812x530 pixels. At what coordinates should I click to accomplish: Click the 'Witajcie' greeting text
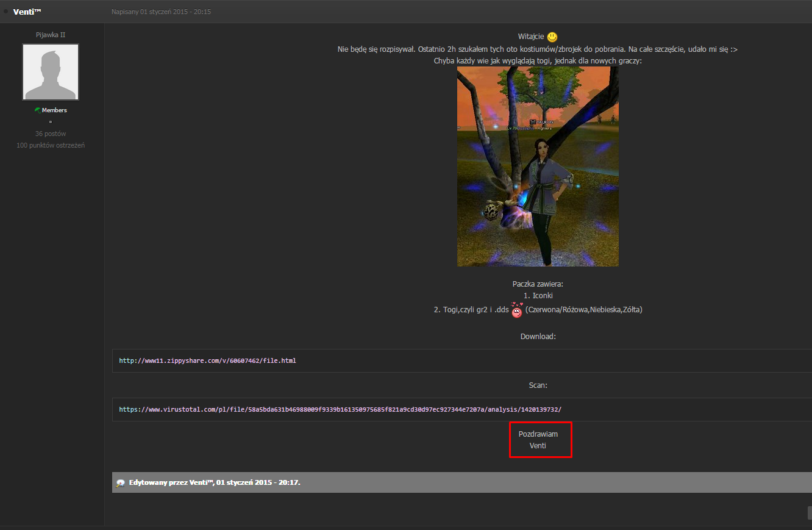coord(531,37)
